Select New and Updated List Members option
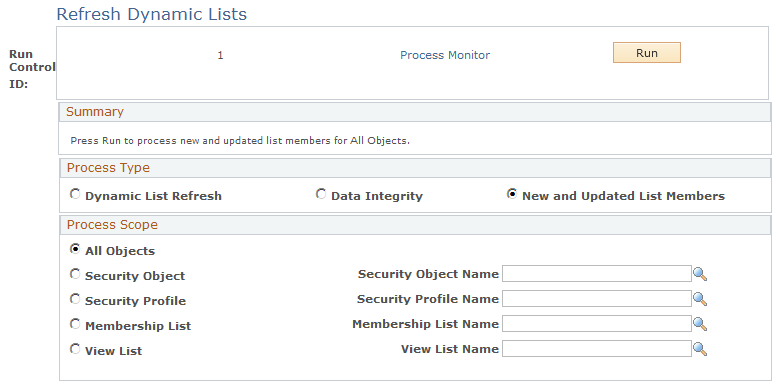The image size is (778, 387). pos(512,194)
